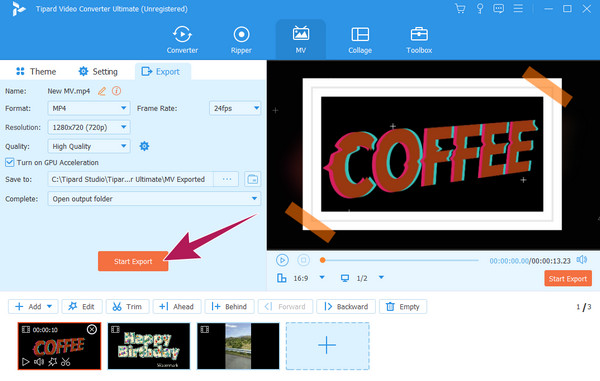
Task: Click the register key icon
Action: [x=479, y=8]
